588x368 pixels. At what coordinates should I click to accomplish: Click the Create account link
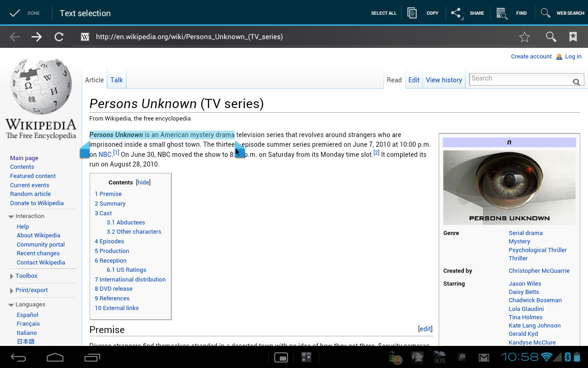click(531, 57)
